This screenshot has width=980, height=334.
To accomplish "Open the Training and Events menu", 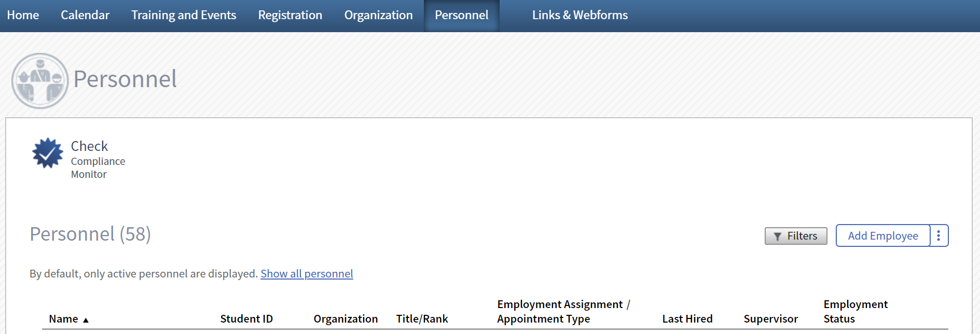I will (x=183, y=15).
